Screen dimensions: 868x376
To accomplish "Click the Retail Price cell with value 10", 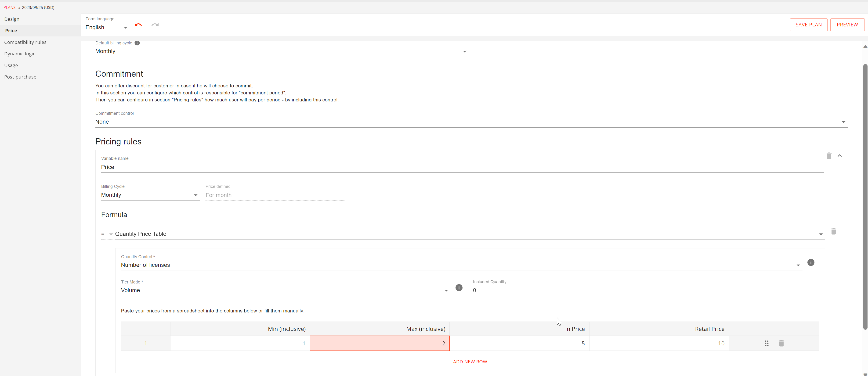I will coord(659,343).
